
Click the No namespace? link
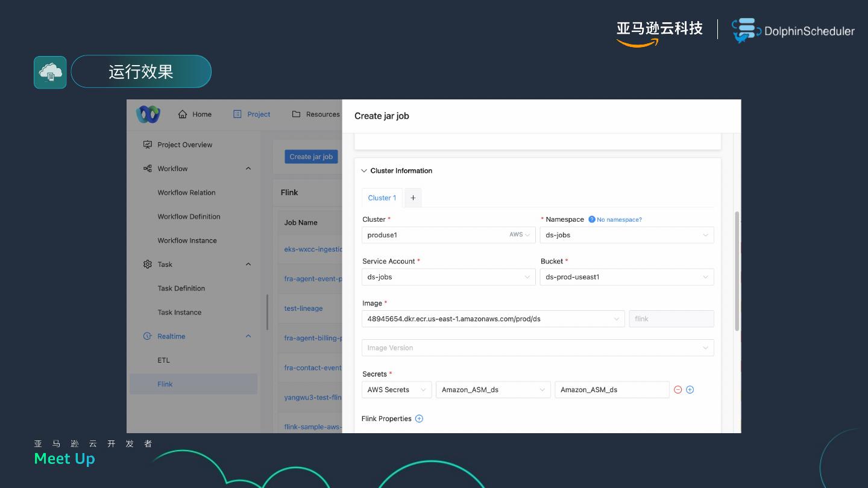[x=619, y=220]
